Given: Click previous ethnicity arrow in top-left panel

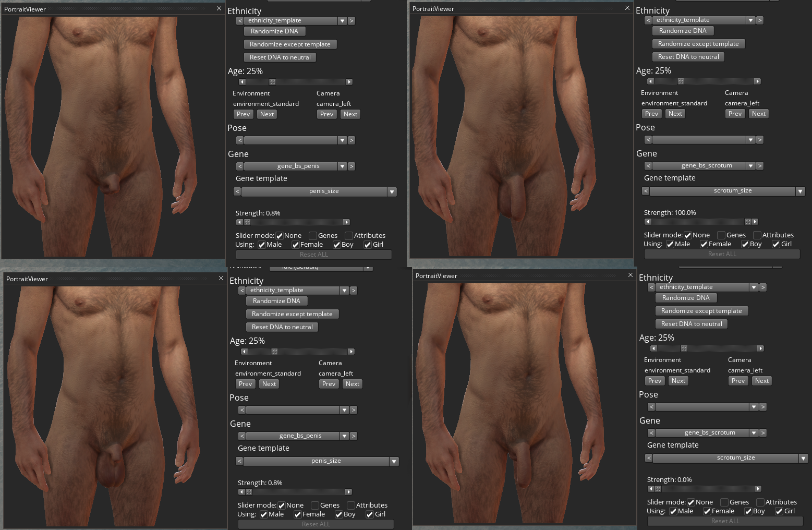Looking at the screenshot, I should [240, 20].
